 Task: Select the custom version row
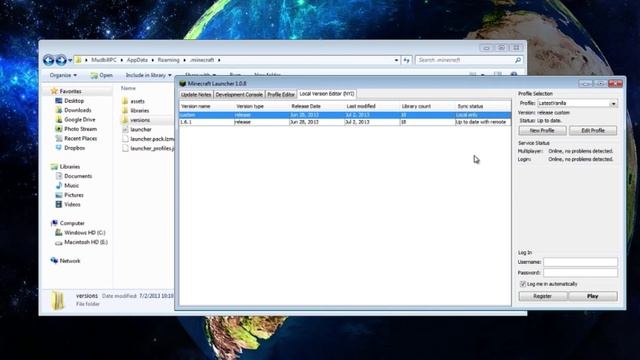[345, 115]
